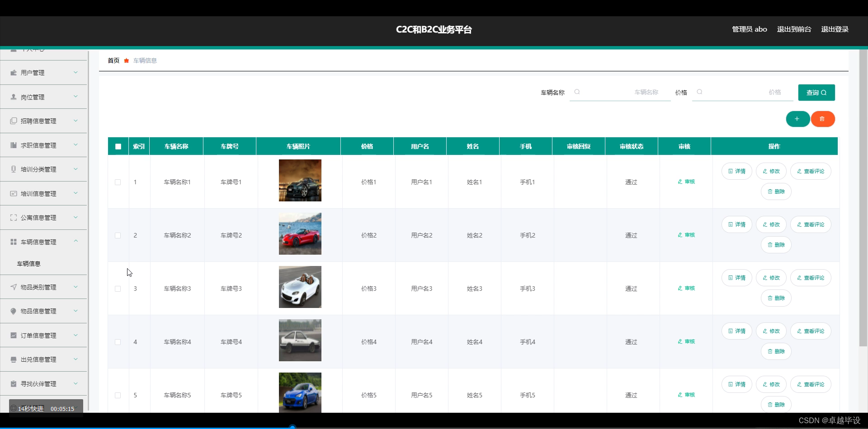This screenshot has width=868, height=429.
Task: Click the magnifier icon beside 车辆名称 field
Action: coord(577,92)
